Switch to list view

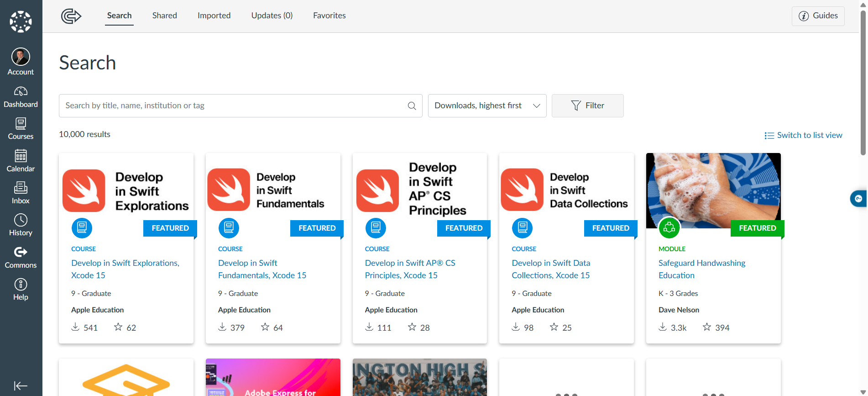click(803, 135)
